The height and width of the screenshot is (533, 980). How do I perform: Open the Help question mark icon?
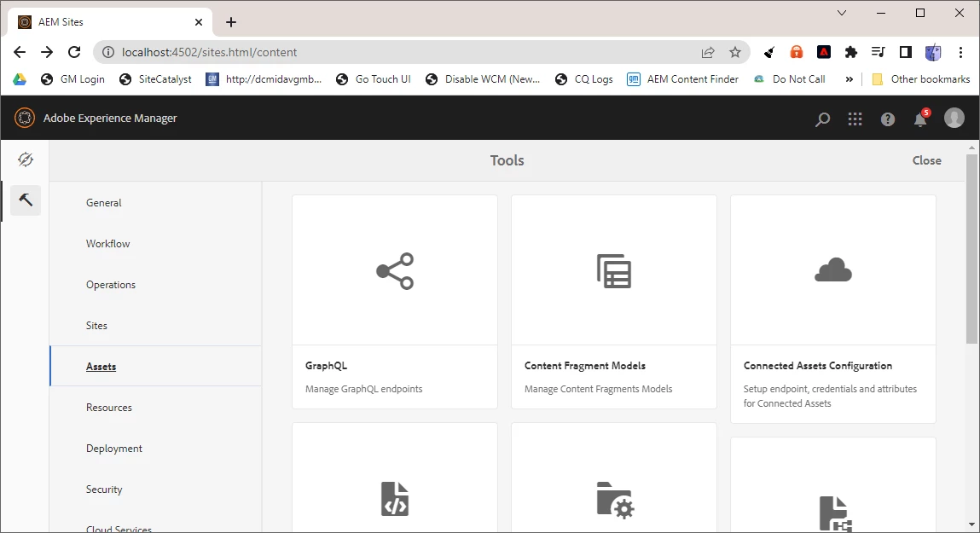point(888,119)
